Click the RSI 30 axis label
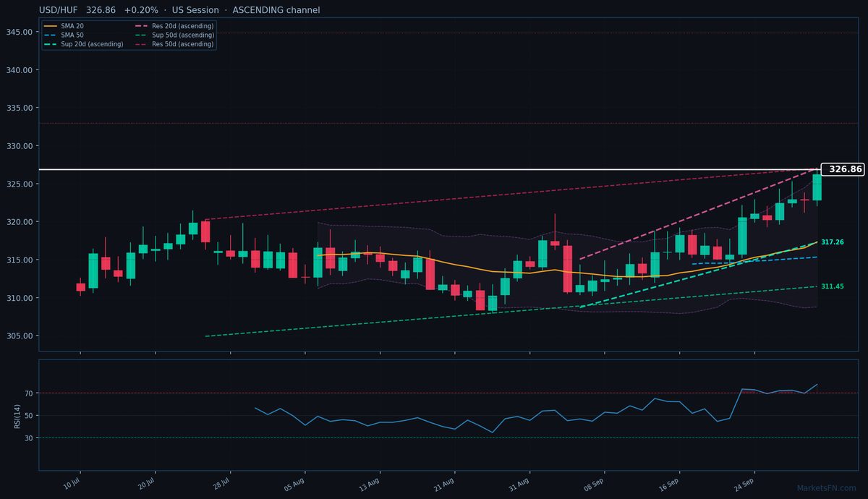The width and height of the screenshot is (868, 499). coord(30,438)
